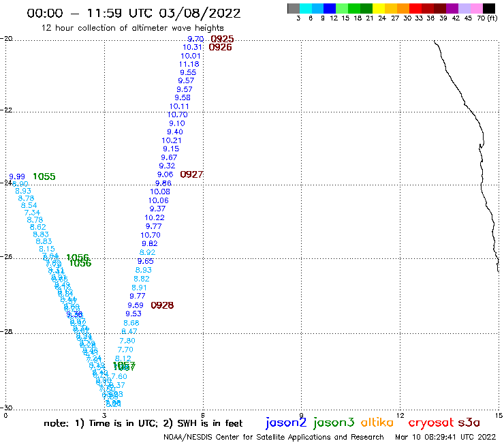Click the 10.31 wave height value
Screen dimensions: 504x443
[192, 47]
